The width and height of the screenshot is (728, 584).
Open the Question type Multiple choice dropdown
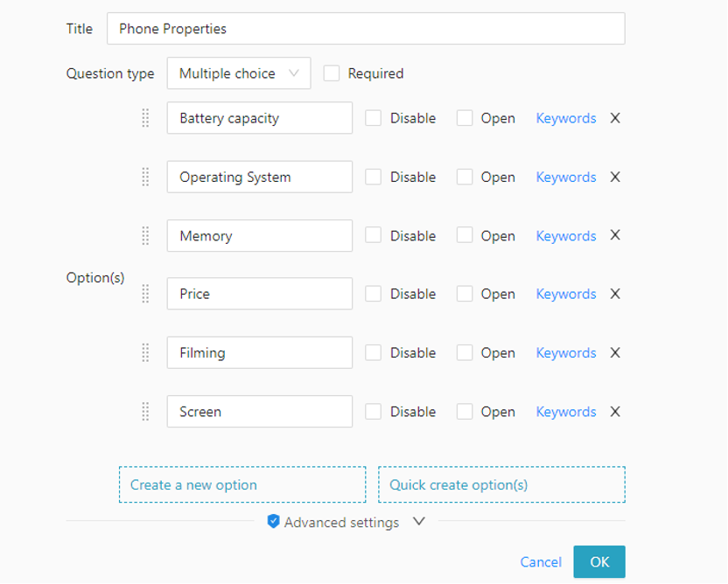239,73
